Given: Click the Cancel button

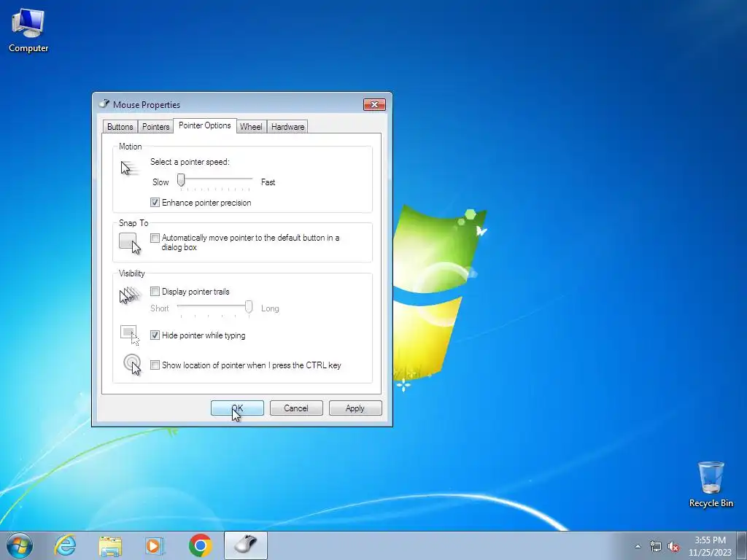Looking at the screenshot, I should pos(296,408).
